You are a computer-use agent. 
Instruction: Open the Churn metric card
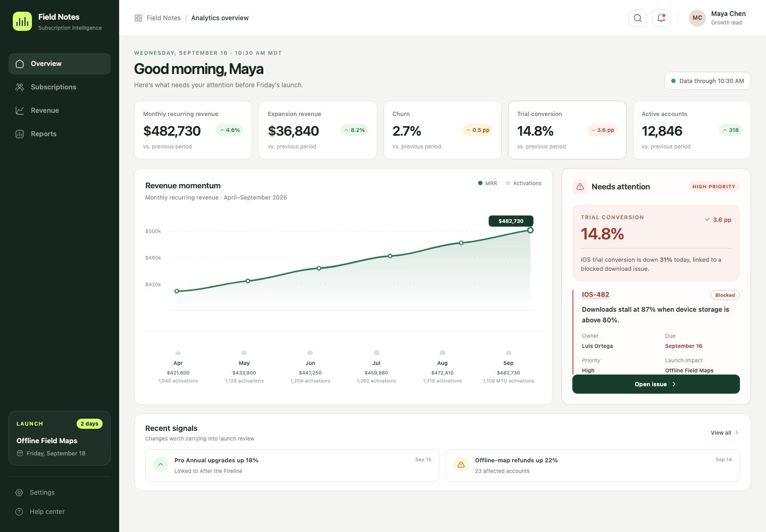[x=443, y=130]
